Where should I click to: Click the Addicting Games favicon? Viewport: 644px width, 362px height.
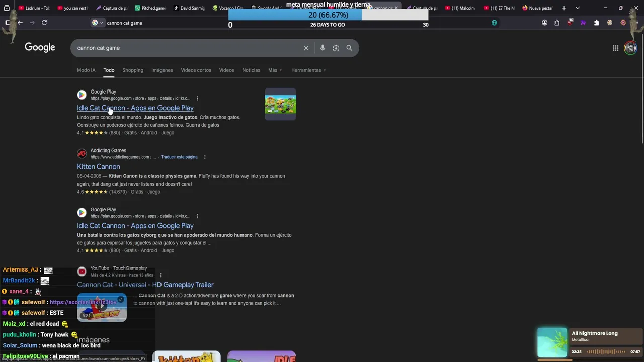(82, 153)
